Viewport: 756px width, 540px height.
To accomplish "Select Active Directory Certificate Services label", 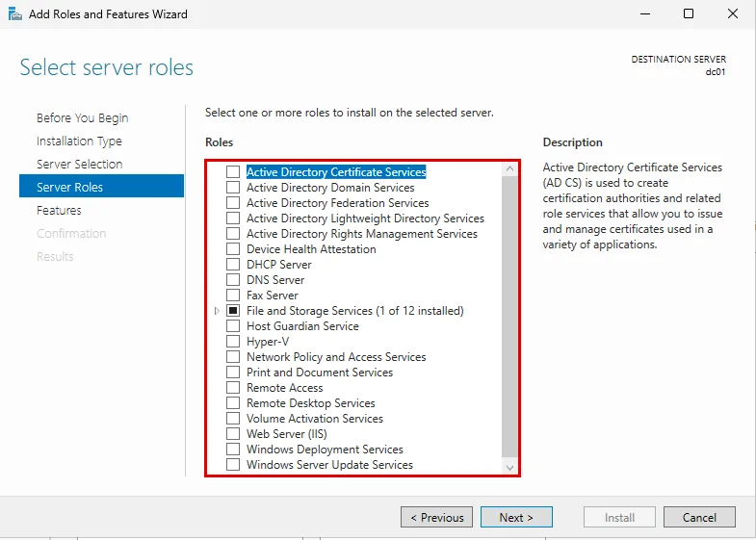I will coord(336,172).
